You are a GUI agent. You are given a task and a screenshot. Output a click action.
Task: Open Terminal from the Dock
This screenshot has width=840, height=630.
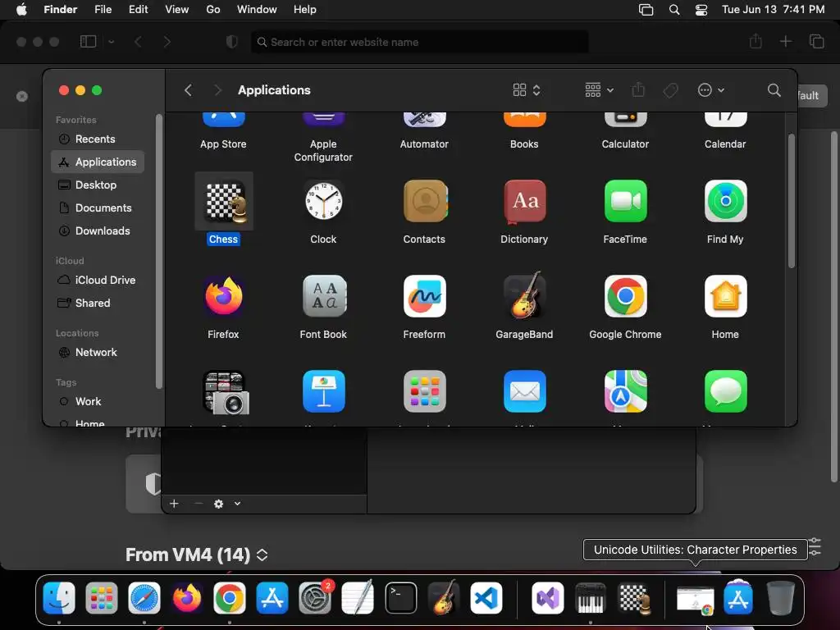click(x=400, y=598)
